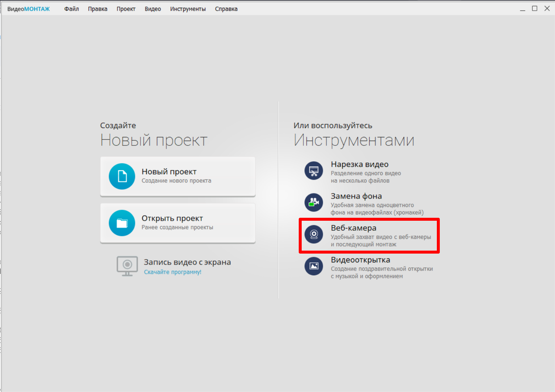The width and height of the screenshot is (555, 392).
Task: Open the Файл menu
Action: (71, 9)
